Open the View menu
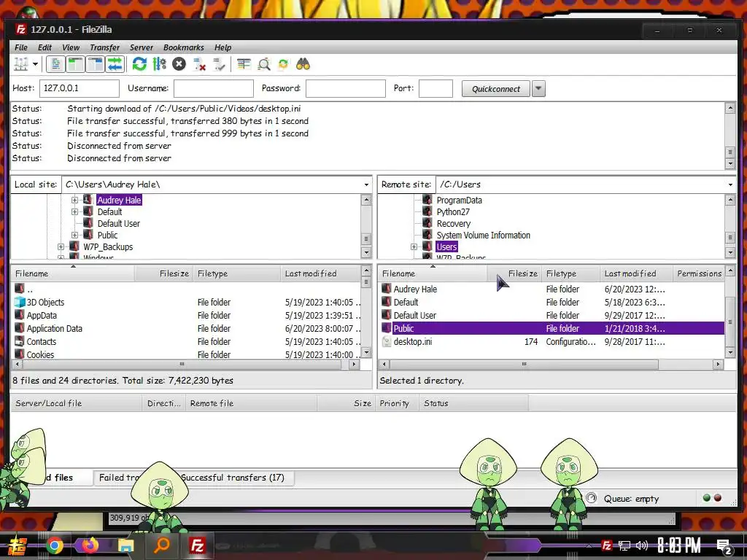Screen dimensions: 747x560 click(x=71, y=47)
